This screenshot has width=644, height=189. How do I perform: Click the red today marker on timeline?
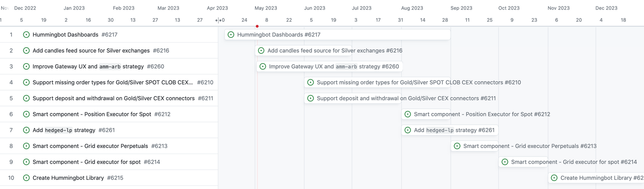257,26
